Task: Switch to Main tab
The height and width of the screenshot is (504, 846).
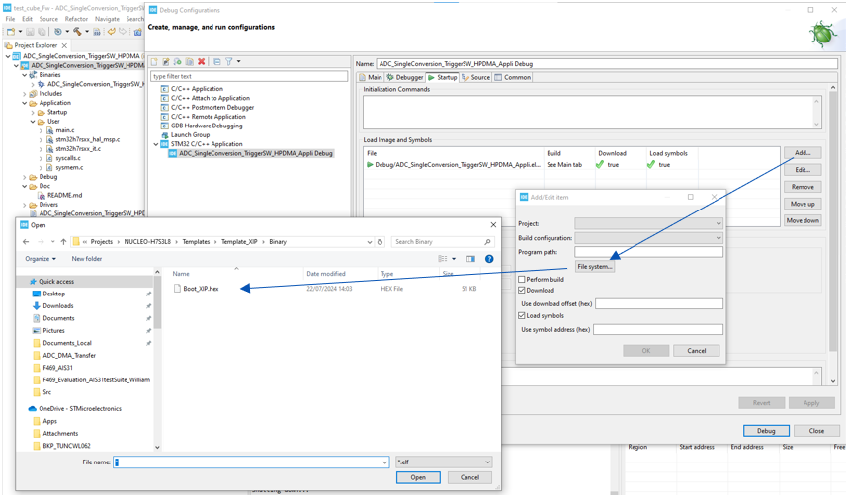Action: [x=371, y=78]
